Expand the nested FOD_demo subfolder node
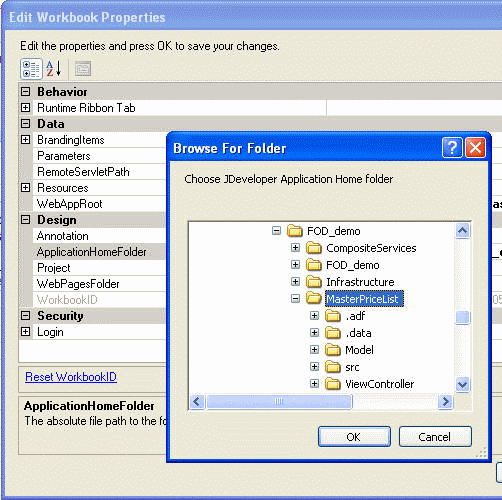Screen dimensions: 502x500 (x=295, y=264)
